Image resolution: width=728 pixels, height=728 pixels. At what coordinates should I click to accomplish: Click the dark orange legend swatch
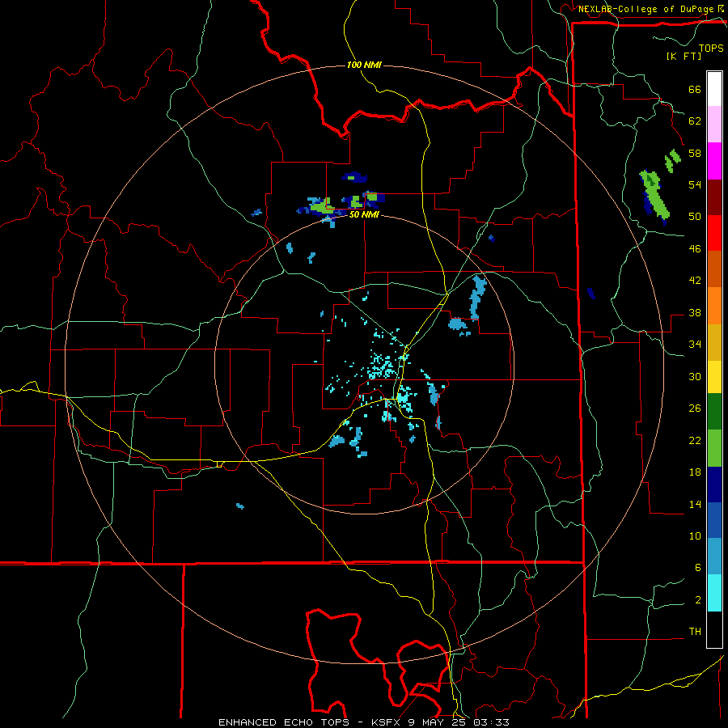click(714, 269)
